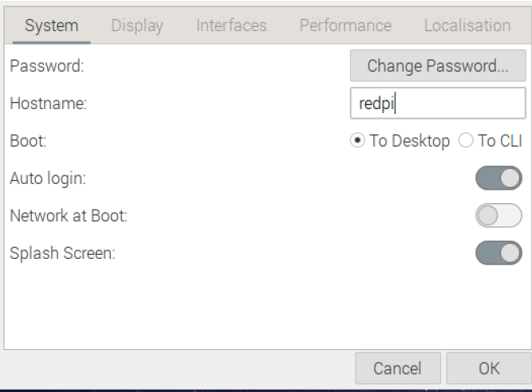Click the Cancel button
Viewport: 532px width, 392px height.
(x=397, y=369)
